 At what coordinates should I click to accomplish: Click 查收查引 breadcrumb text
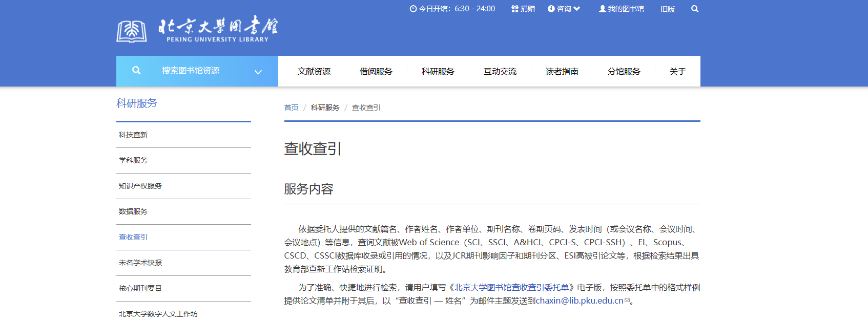366,108
